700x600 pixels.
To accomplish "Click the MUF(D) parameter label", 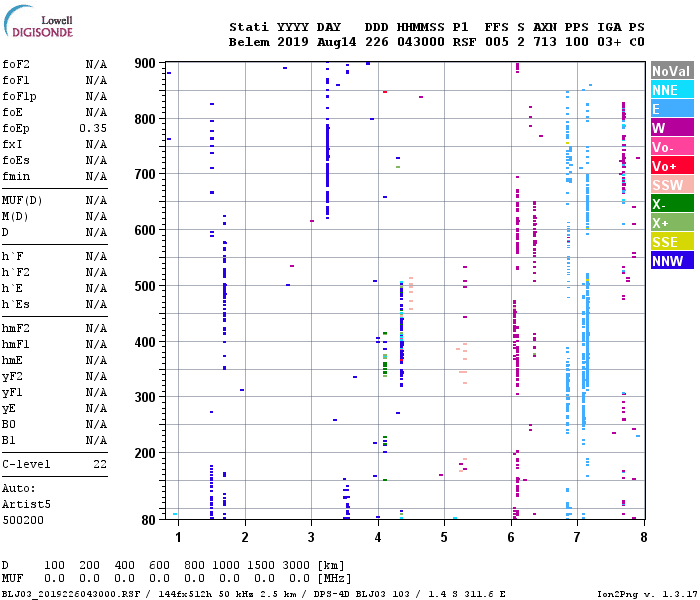I will [x=22, y=200].
